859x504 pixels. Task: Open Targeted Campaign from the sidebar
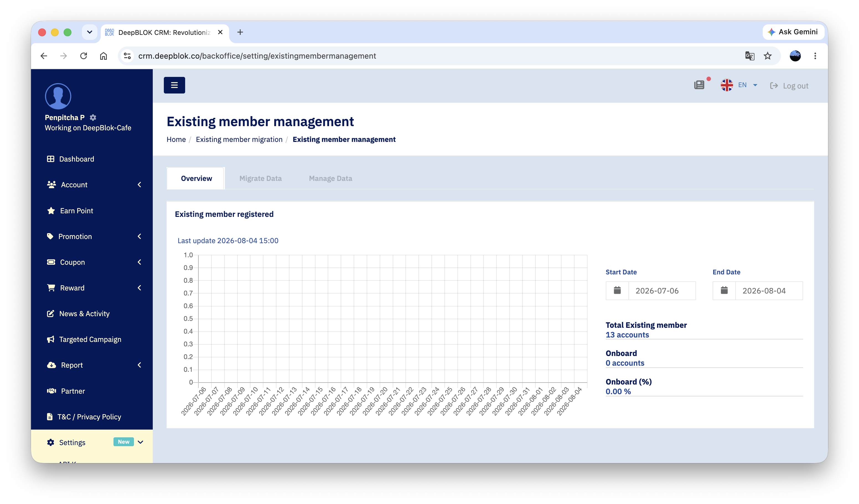pos(90,339)
